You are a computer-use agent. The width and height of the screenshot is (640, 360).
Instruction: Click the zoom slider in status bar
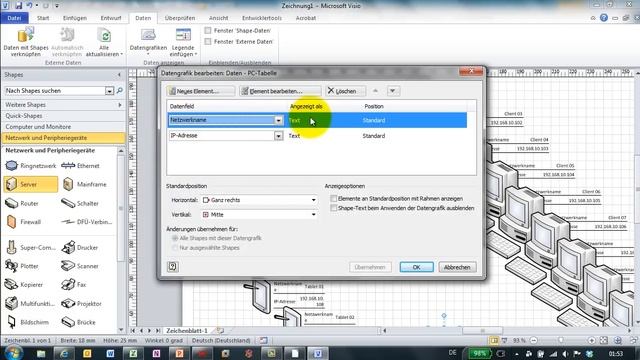tap(562, 340)
